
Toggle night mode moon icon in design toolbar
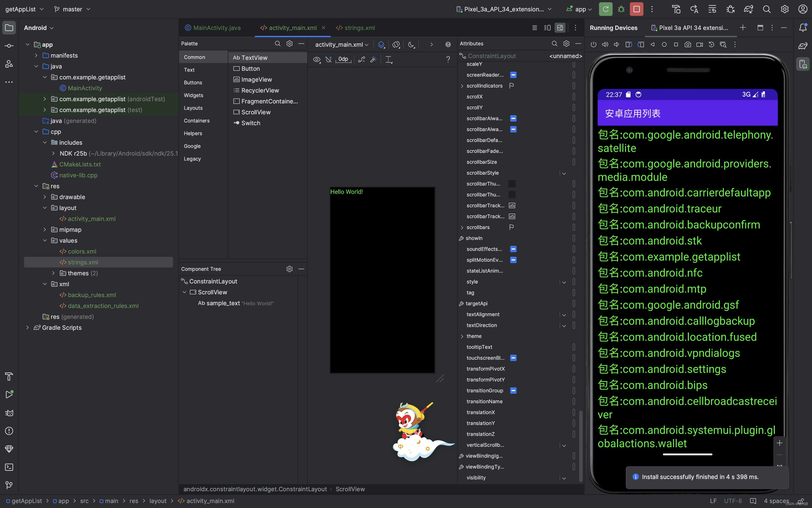point(411,44)
